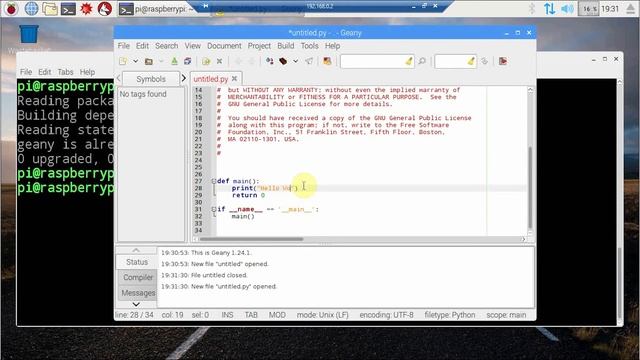
Task: Launch the terminal from the panel
Action: coord(68,9)
